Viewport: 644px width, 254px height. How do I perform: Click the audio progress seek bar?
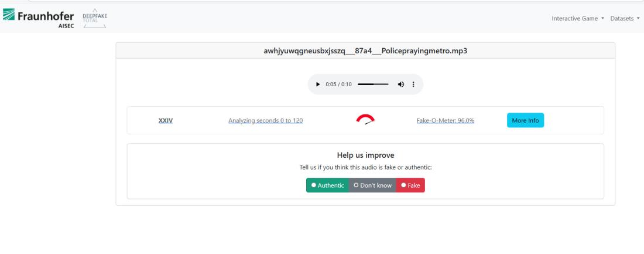tap(372, 84)
